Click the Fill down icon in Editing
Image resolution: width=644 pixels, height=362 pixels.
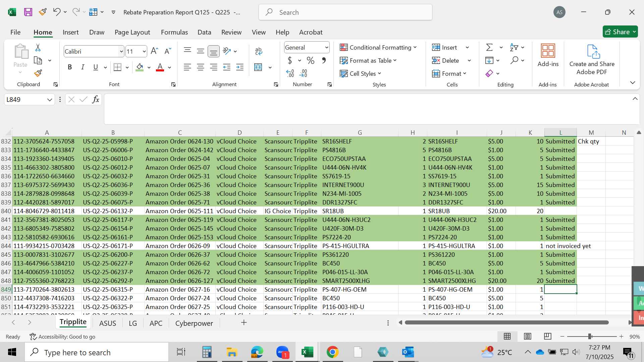point(489,60)
